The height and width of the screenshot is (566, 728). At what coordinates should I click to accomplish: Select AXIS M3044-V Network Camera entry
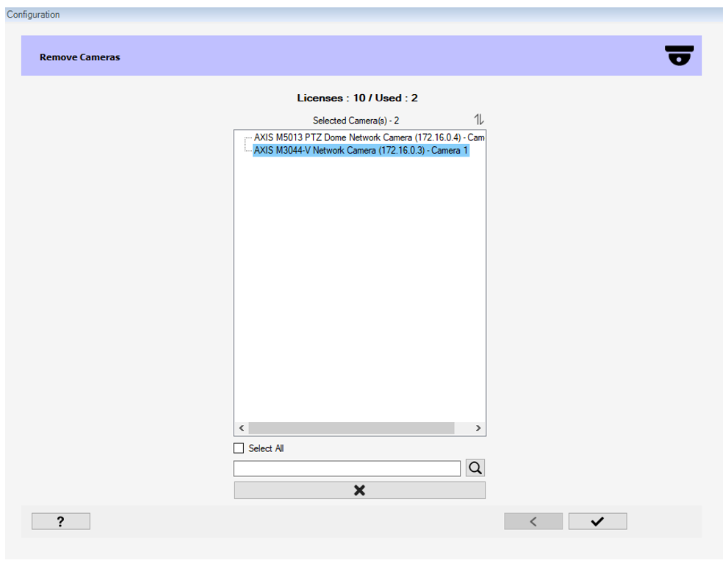point(360,151)
